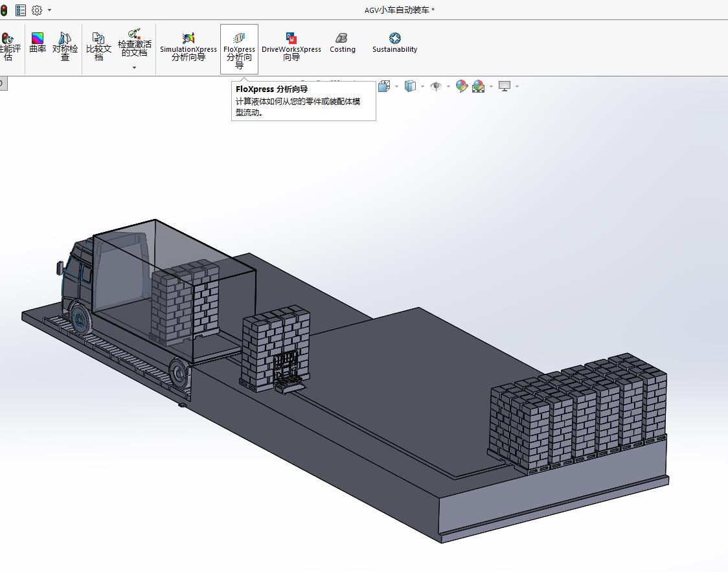
Task: Launch the Symmetry Check (对称检查) tool
Action: click(65, 47)
